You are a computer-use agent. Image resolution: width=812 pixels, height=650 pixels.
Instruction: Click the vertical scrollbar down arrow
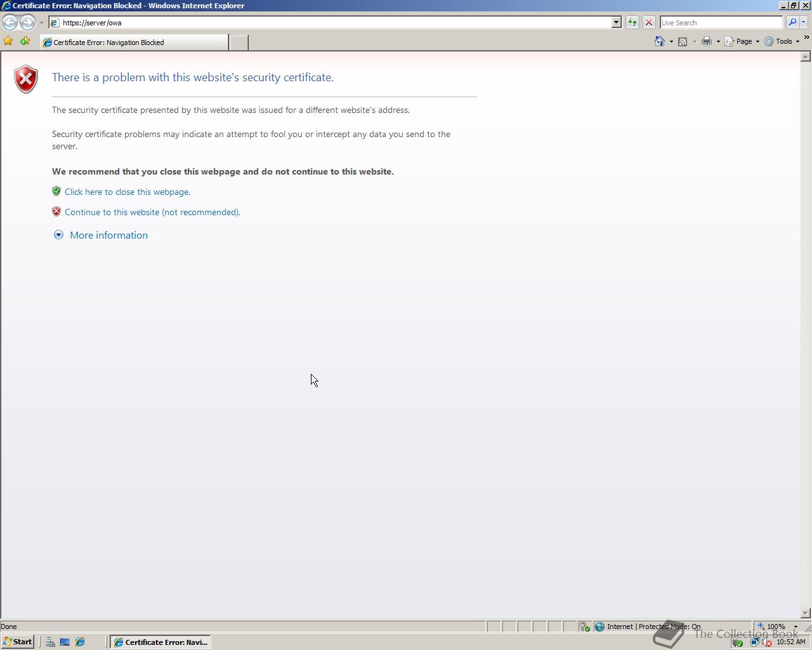pyautogui.click(x=806, y=613)
